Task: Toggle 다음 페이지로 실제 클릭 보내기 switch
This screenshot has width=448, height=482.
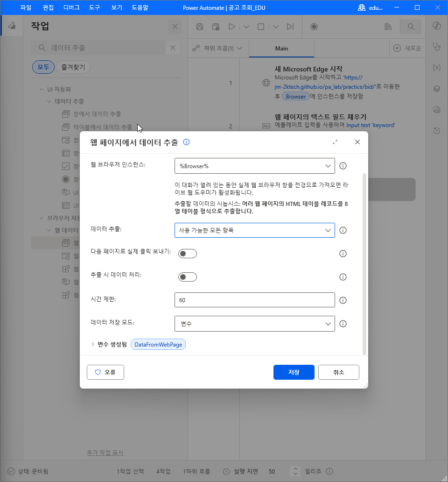Action: point(188,254)
